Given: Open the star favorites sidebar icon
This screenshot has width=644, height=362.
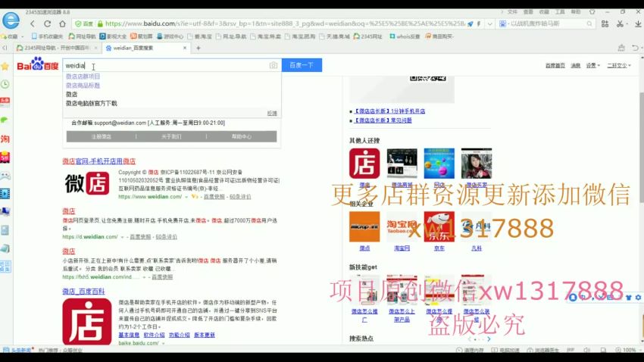Looking at the screenshot, I should (5, 66).
